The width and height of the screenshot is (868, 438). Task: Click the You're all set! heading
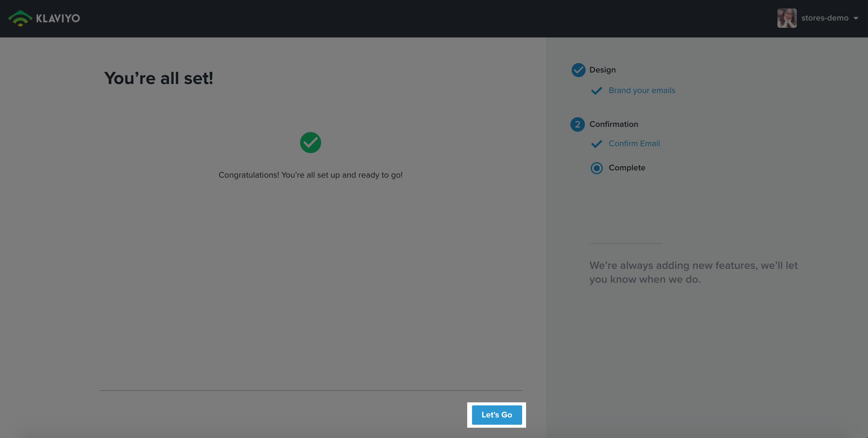click(x=159, y=78)
